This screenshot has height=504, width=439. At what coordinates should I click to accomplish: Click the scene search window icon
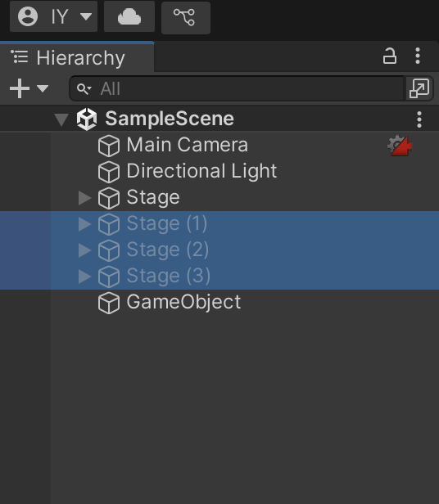click(x=419, y=88)
